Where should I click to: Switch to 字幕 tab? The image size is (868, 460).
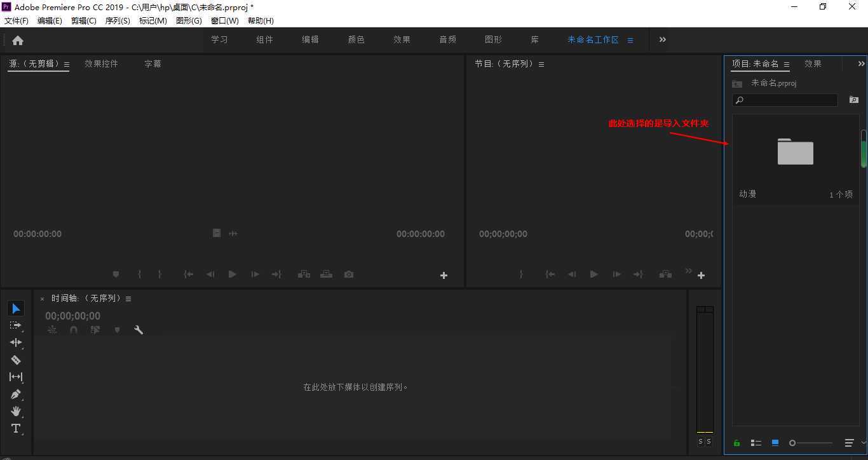coord(153,64)
